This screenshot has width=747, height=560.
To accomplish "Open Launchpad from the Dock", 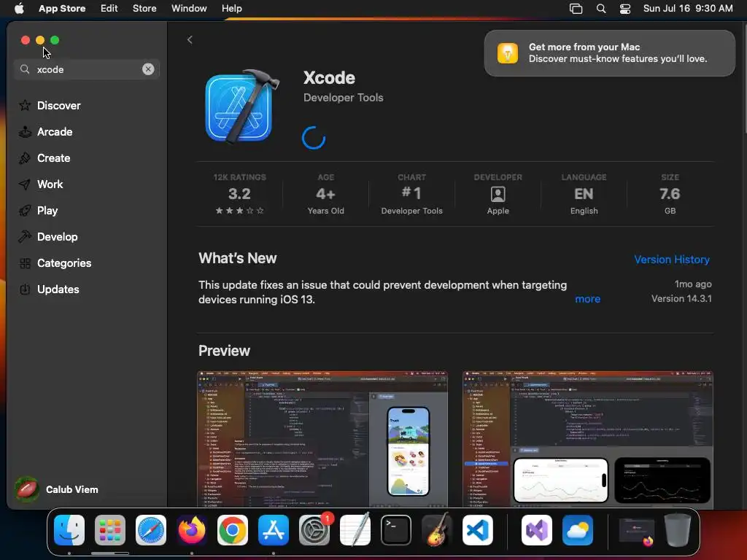I will (x=110, y=530).
